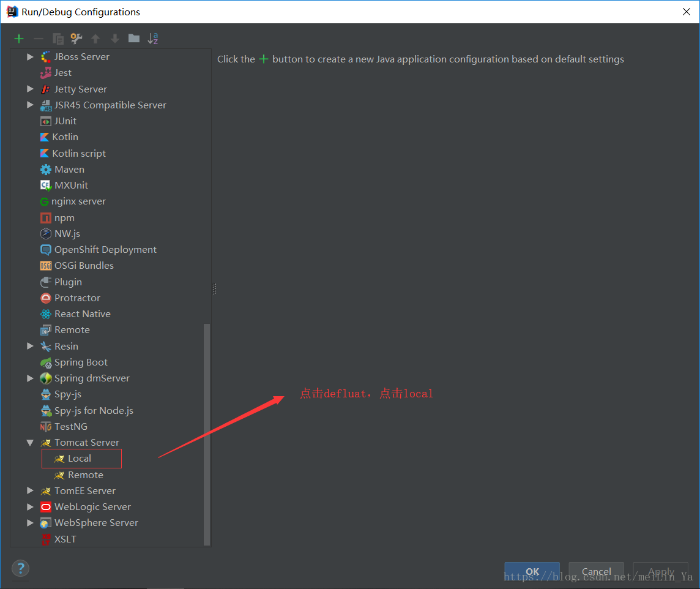700x589 pixels.
Task: Click the TestNG icon
Action: (x=45, y=427)
